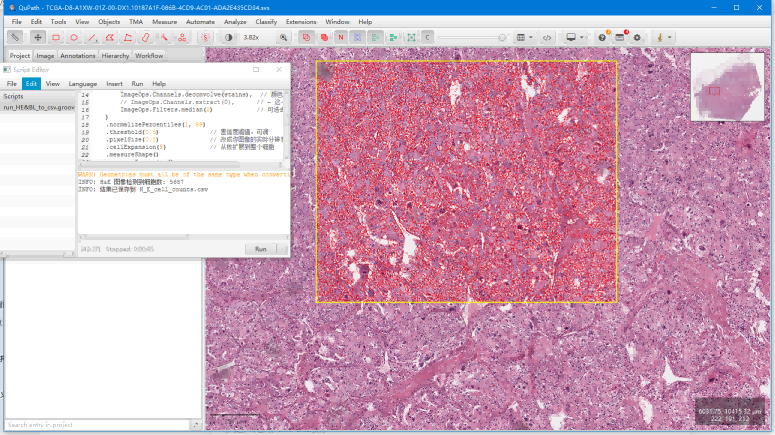
Task: Open the help icon in toolbar
Action: tap(602, 37)
